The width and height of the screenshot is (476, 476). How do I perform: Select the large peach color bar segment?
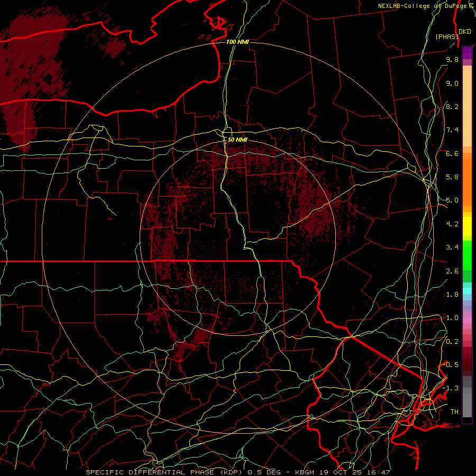click(467, 108)
